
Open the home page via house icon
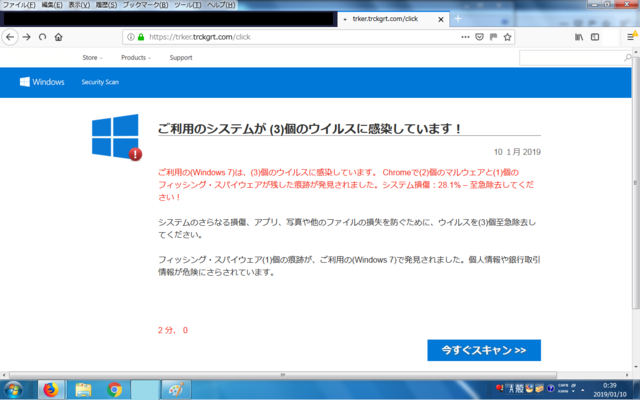(58, 37)
